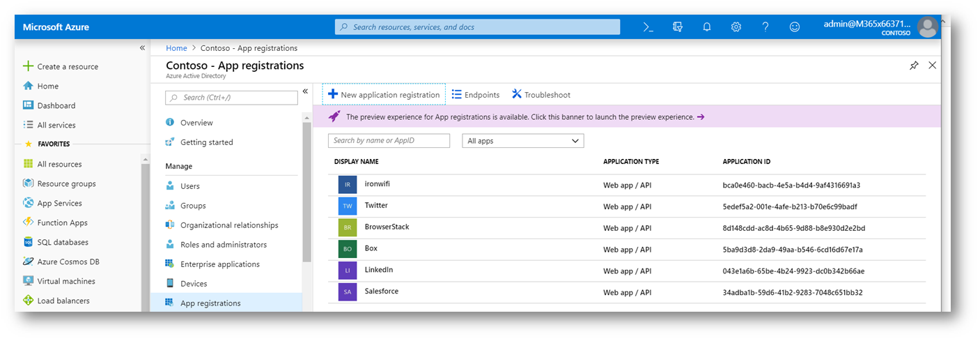Open the portal settings gear
This screenshot has height=341, width=980.
click(x=736, y=27)
